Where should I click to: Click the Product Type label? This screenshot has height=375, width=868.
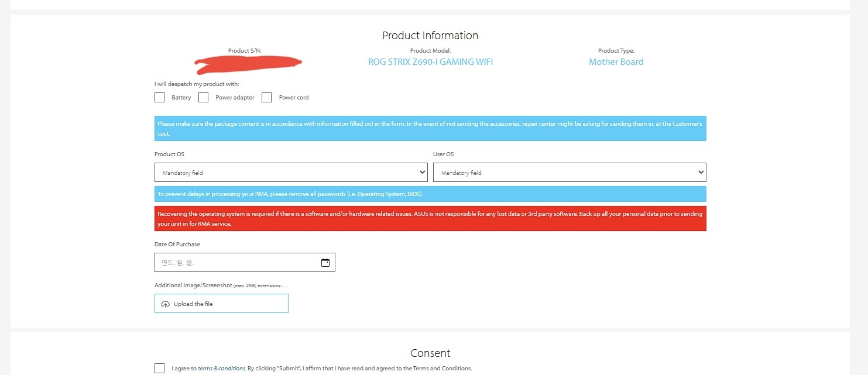[616, 51]
